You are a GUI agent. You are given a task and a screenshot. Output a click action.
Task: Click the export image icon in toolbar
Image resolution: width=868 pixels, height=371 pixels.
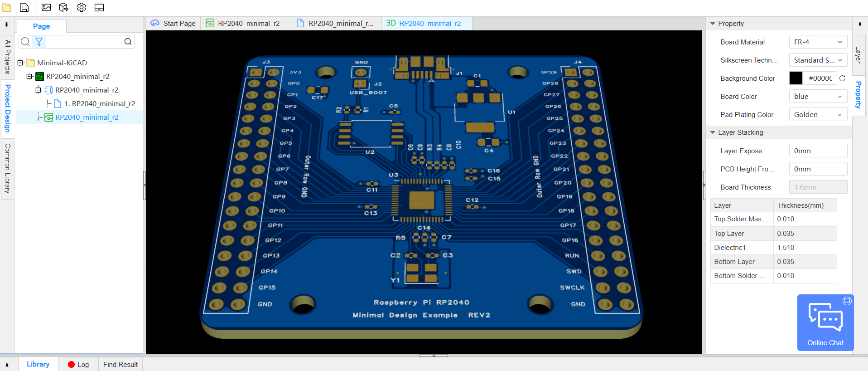pos(46,7)
